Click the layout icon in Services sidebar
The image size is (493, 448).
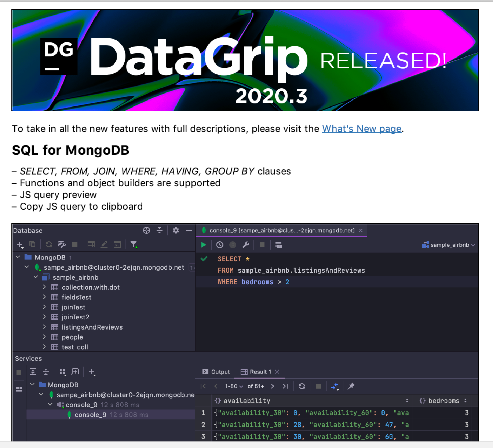click(x=19, y=389)
